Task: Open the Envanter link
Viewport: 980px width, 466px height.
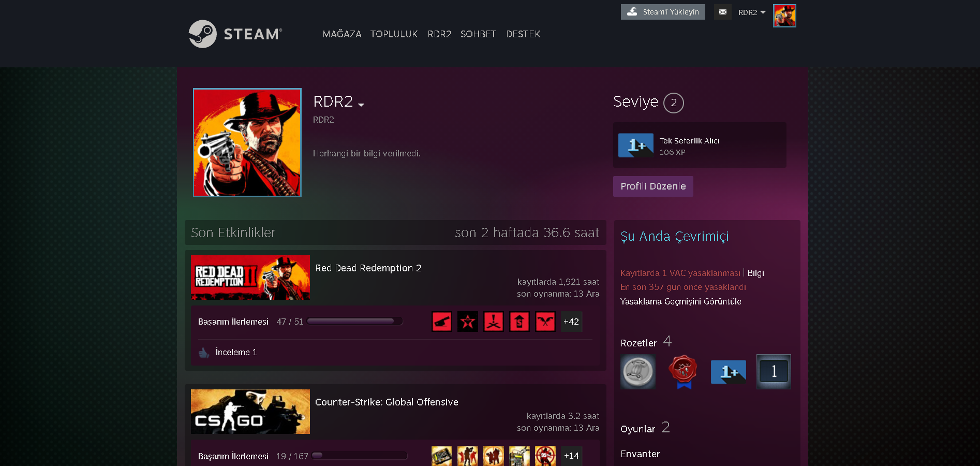Action: click(640, 454)
